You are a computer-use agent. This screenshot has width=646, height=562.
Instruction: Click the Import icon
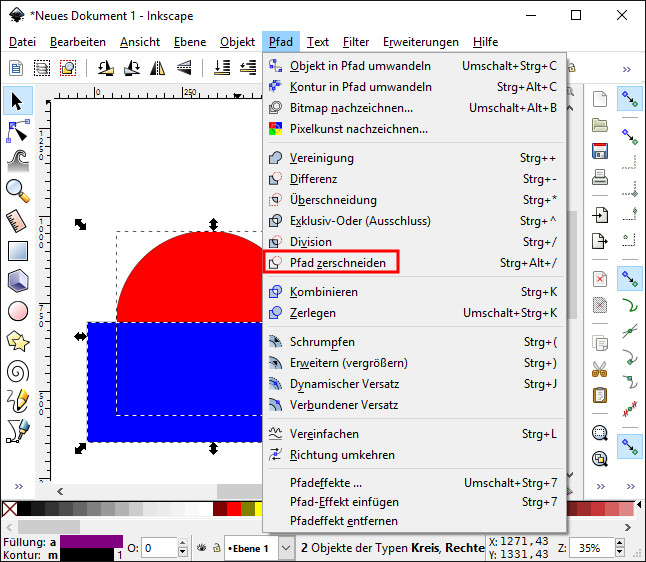(600, 215)
